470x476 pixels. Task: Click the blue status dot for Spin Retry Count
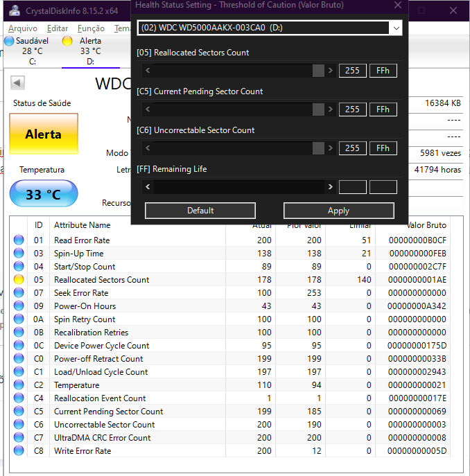[x=19, y=319]
